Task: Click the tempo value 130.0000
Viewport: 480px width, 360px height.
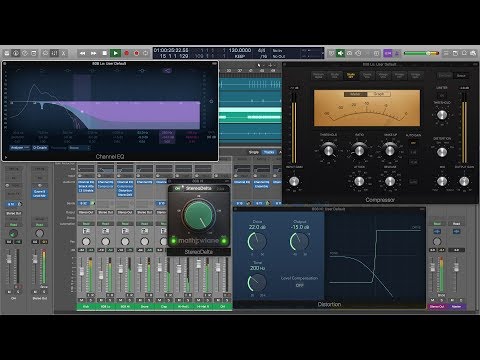Action: point(240,50)
